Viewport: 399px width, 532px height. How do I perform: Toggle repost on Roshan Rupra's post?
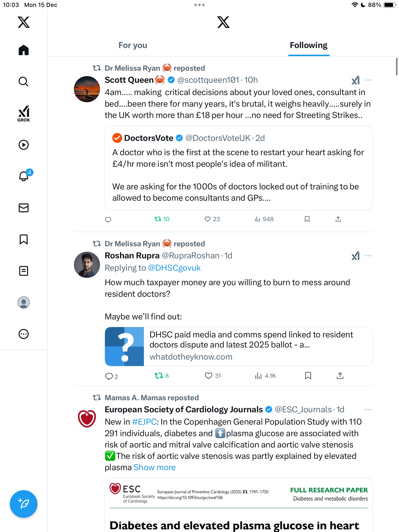(x=159, y=376)
